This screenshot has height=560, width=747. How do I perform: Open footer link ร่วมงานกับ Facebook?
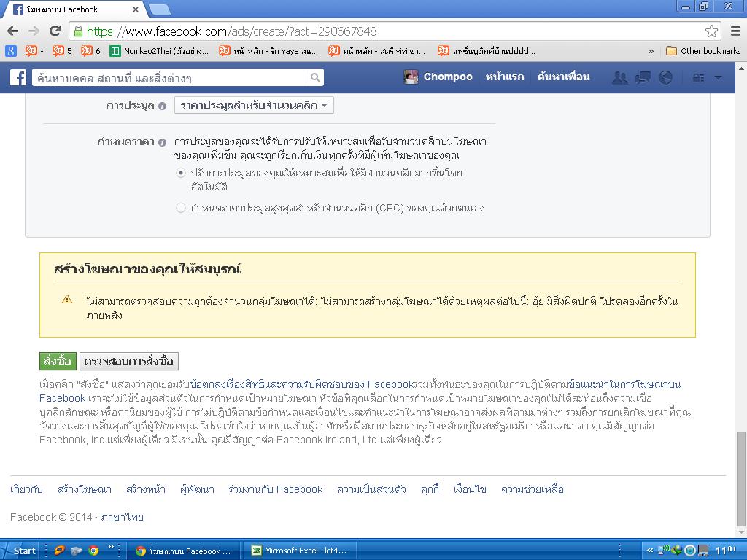275,489
